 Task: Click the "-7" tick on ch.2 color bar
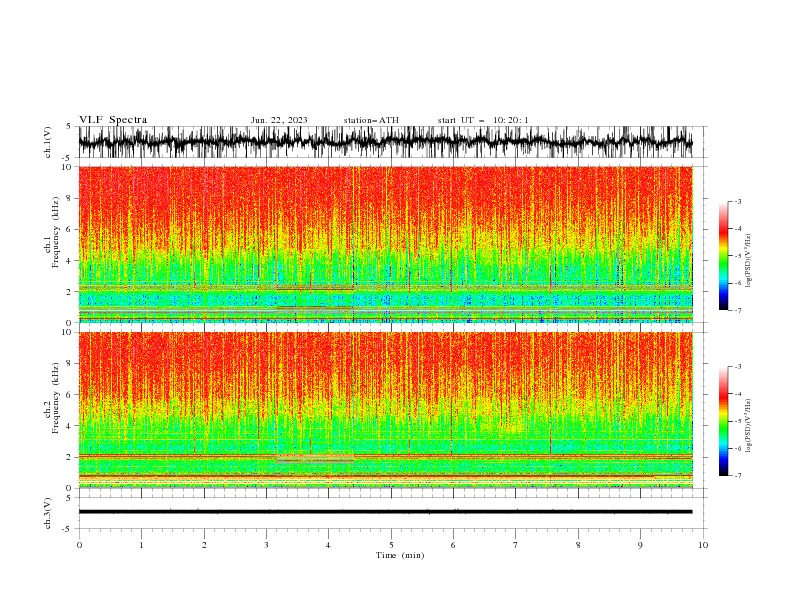click(737, 476)
